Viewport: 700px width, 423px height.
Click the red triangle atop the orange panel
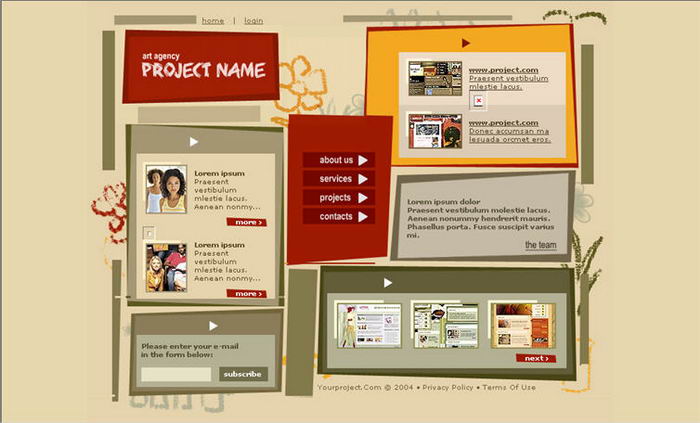point(466,43)
